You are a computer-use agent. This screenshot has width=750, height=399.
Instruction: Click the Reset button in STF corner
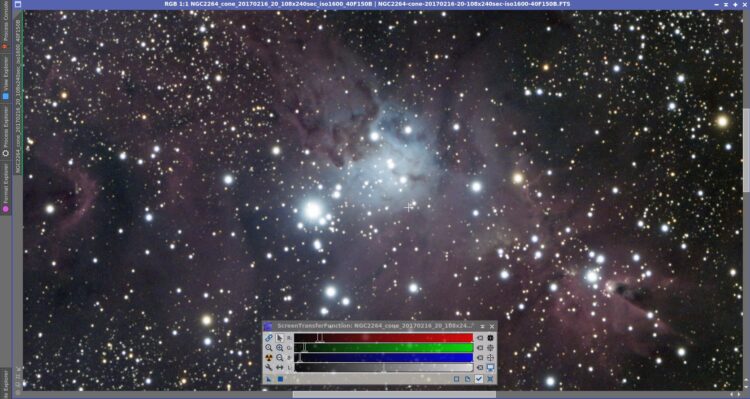pyautogui.click(x=490, y=379)
